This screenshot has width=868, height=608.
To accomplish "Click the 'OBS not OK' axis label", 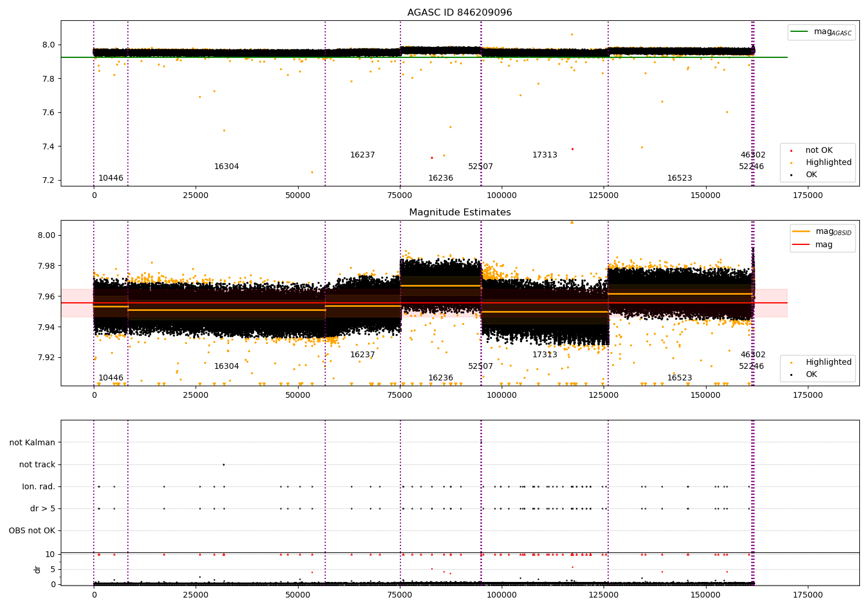I will tap(32, 530).
